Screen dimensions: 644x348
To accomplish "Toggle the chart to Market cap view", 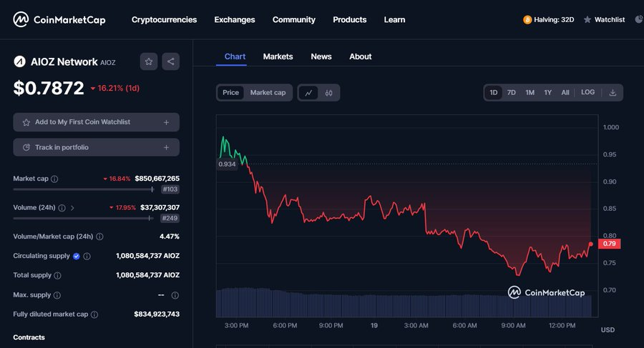I will click(x=268, y=93).
